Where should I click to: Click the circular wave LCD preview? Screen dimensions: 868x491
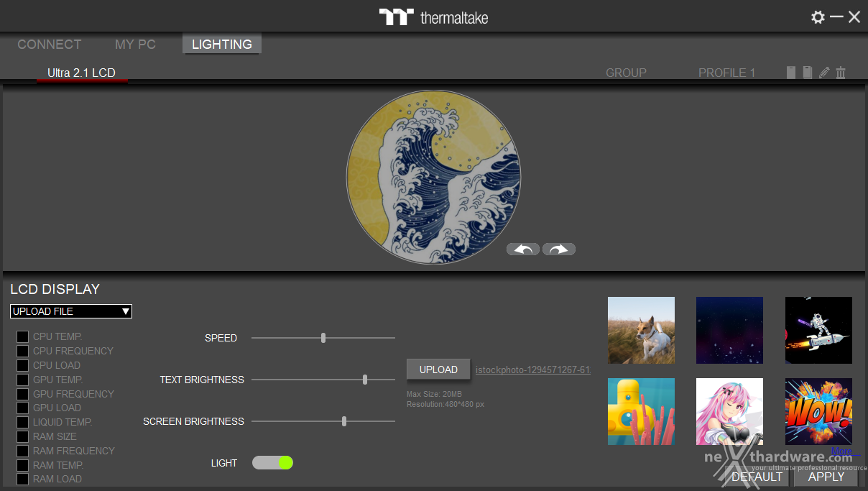click(x=434, y=177)
